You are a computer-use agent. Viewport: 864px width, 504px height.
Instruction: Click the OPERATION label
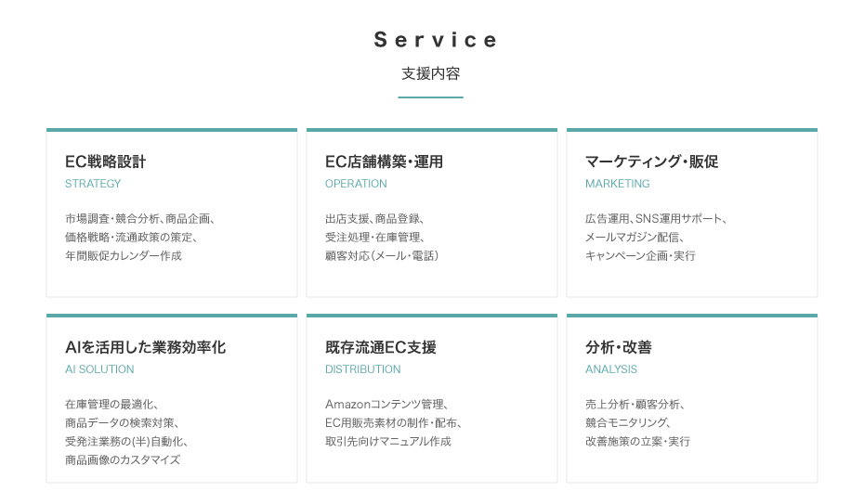(x=356, y=184)
